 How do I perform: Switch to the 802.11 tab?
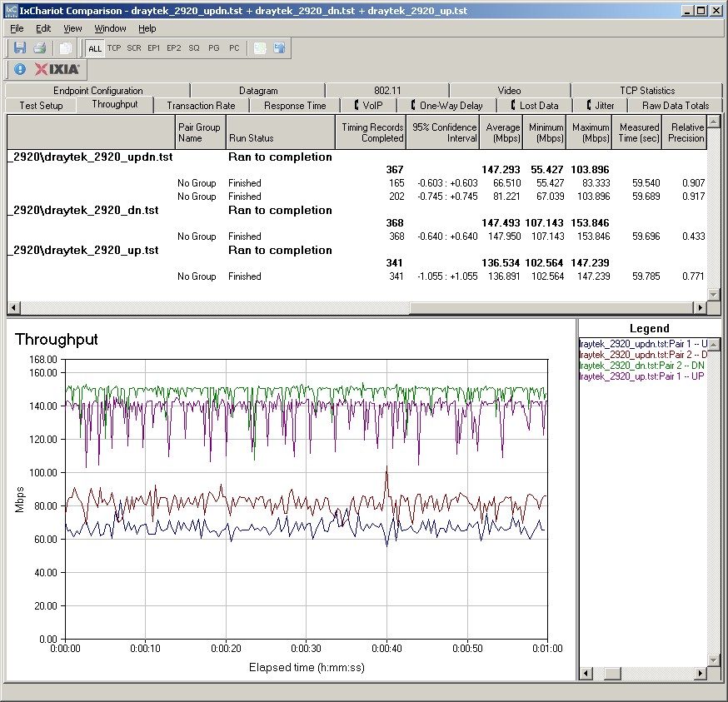[x=387, y=91]
